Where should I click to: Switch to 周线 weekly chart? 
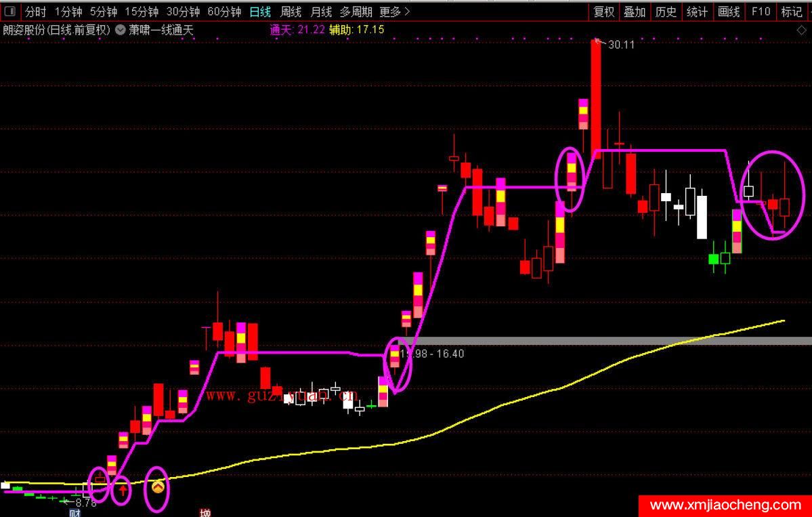pyautogui.click(x=291, y=12)
